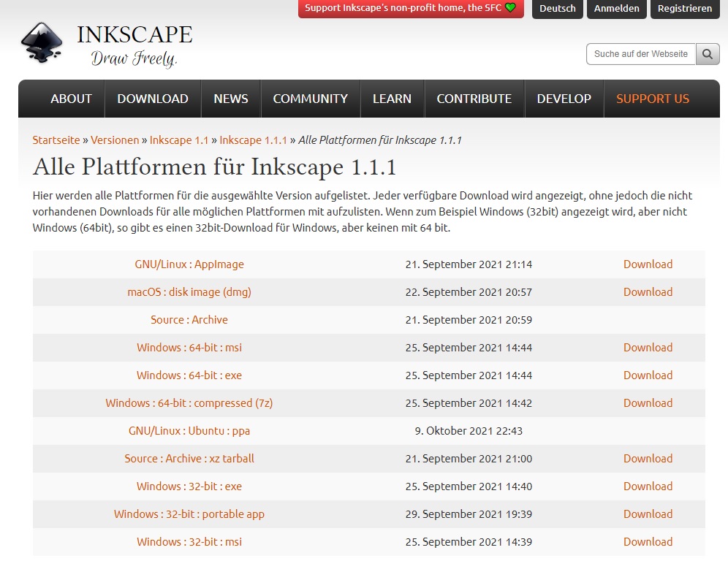
Task: Download the macOS disk image (dmg)
Action: pos(648,292)
